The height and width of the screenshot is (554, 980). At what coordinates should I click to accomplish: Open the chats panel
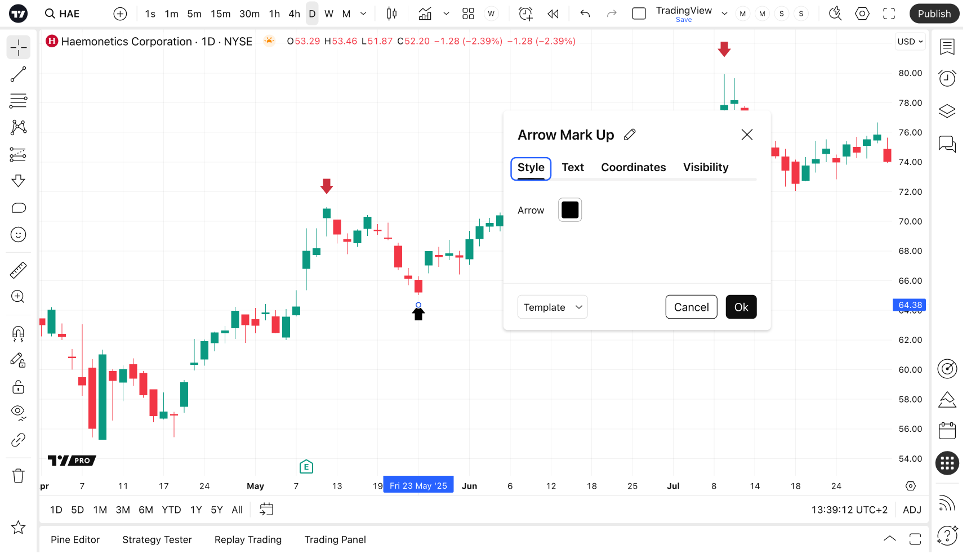point(947,144)
